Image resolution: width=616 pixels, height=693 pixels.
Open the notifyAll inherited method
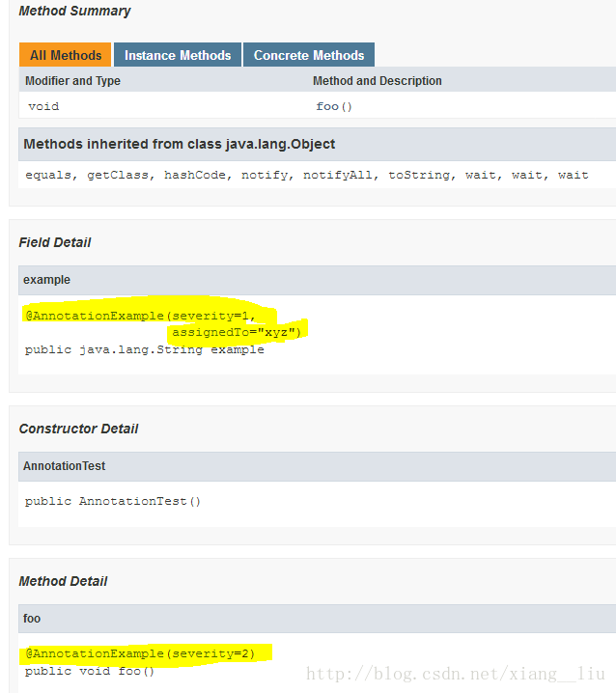[337, 175]
